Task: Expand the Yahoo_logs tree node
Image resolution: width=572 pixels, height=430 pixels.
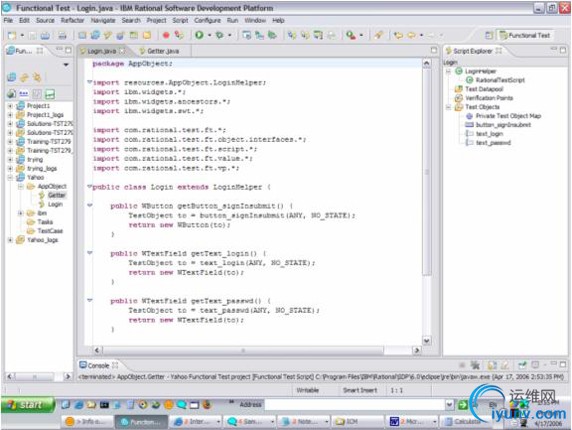Action: tap(10, 240)
